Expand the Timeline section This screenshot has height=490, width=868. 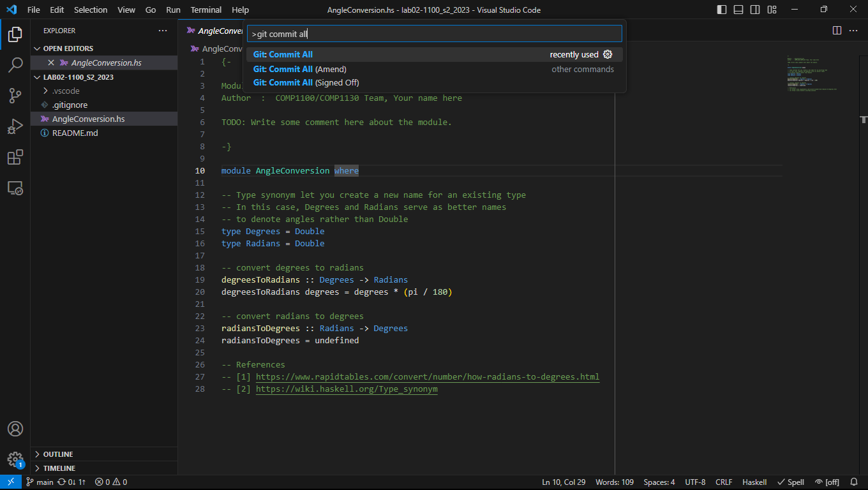[104, 468]
